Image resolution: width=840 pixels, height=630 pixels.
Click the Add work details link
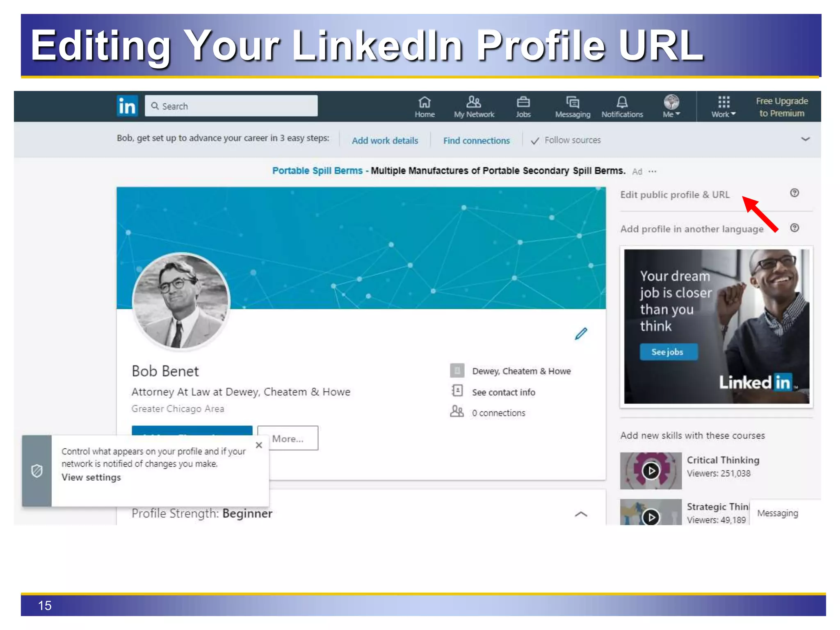[x=385, y=140]
